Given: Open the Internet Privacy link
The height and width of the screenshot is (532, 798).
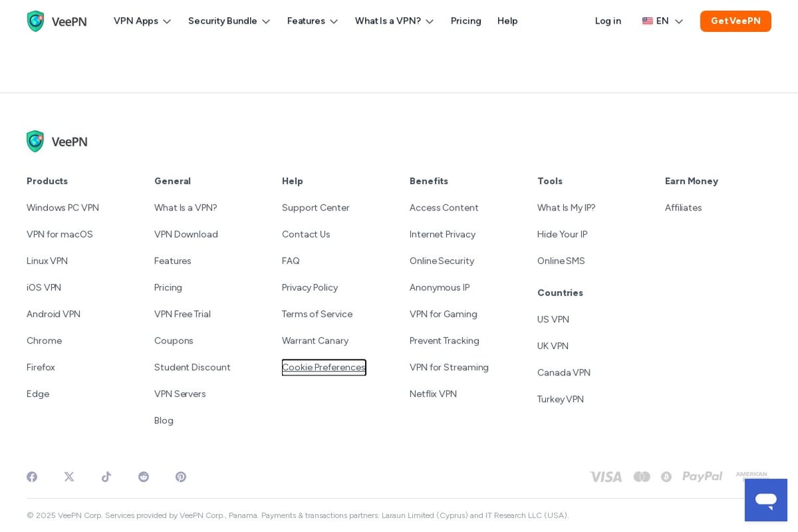Looking at the screenshot, I should (x=442, y=234).
